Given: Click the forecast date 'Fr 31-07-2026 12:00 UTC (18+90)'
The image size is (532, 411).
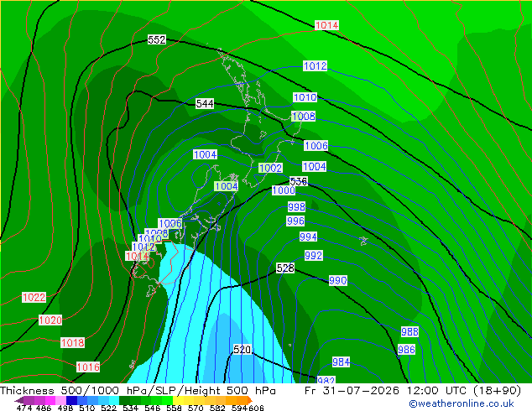Looking at the screenshot, I should [x=413, y=391].
